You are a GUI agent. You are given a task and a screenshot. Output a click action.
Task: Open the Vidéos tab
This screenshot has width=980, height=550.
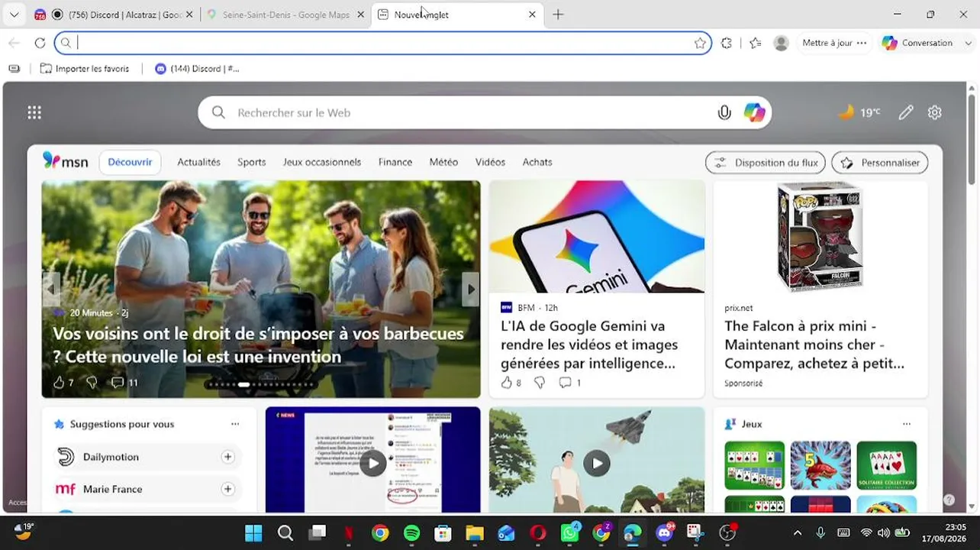click(x=490, y=162)
